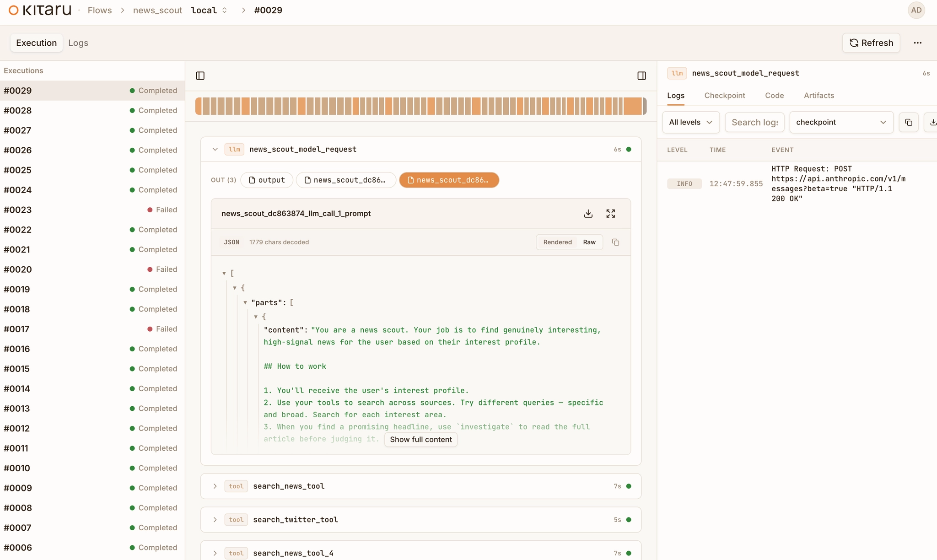Switch to Raw view

tap(589, 242)
